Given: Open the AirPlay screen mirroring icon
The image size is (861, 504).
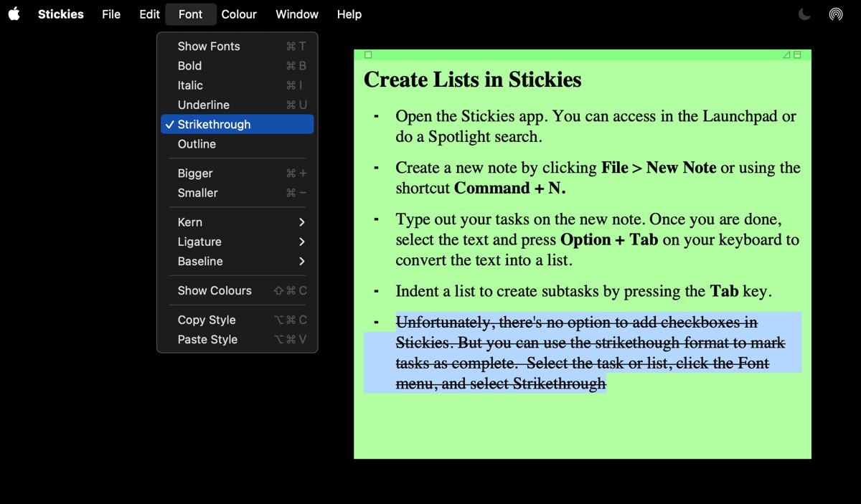Looking at the screenshot, I should coord(836,14).
